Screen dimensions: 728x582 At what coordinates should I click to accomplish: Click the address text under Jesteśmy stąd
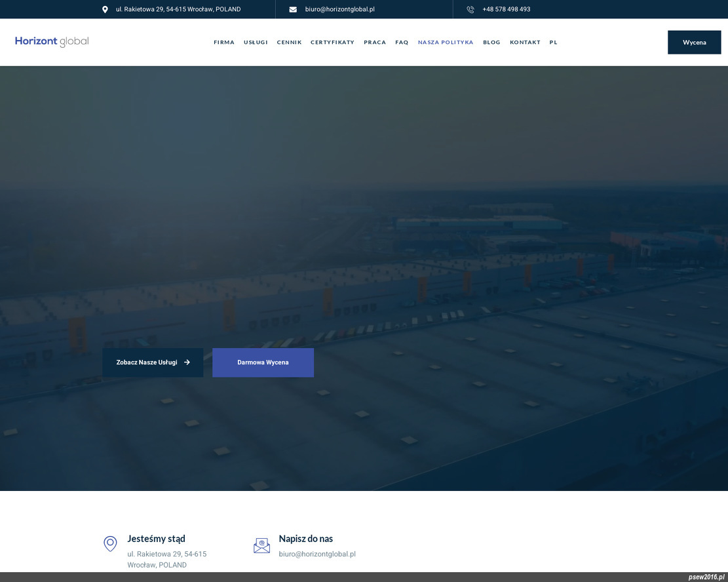coord(167,559)
